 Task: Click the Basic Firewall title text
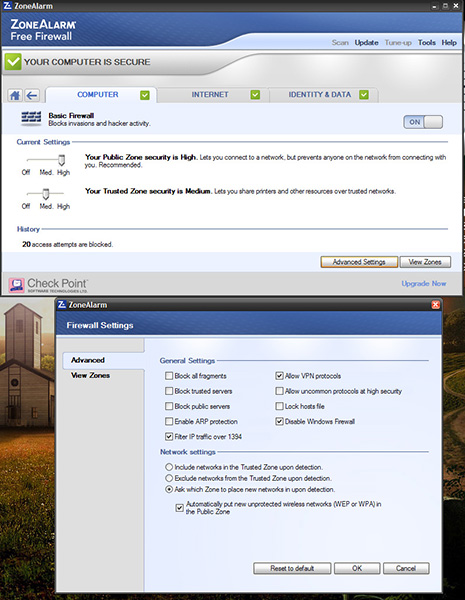coord(71,116)
